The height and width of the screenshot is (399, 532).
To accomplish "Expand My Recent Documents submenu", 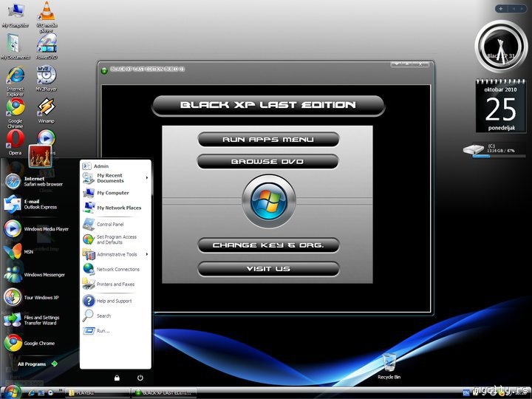I will coord(115,178).
